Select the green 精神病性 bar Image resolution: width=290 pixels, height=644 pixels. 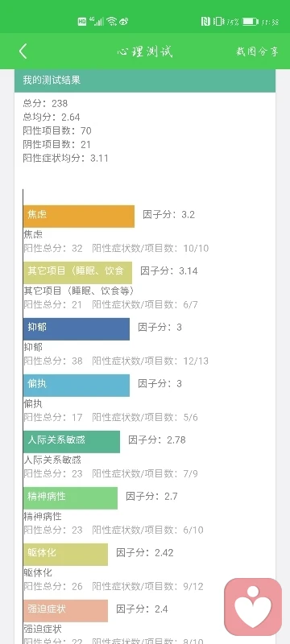pos(70,497)
